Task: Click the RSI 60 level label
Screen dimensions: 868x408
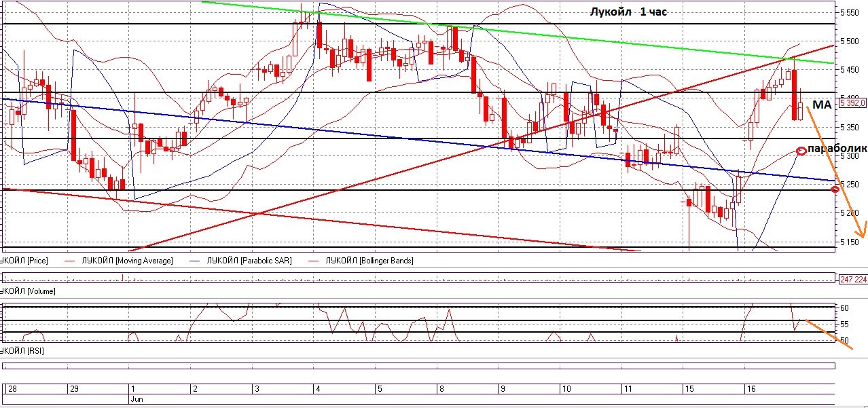Action: tap(846, 308)
